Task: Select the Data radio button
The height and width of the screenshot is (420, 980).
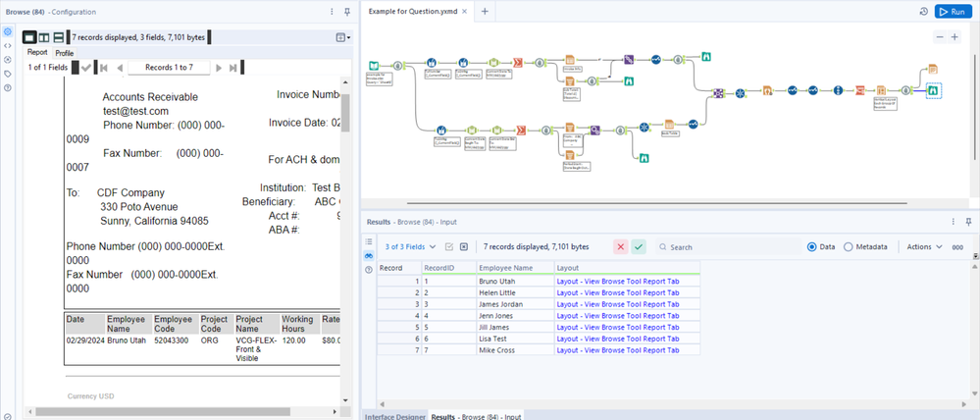Action: tap(812, 247)
